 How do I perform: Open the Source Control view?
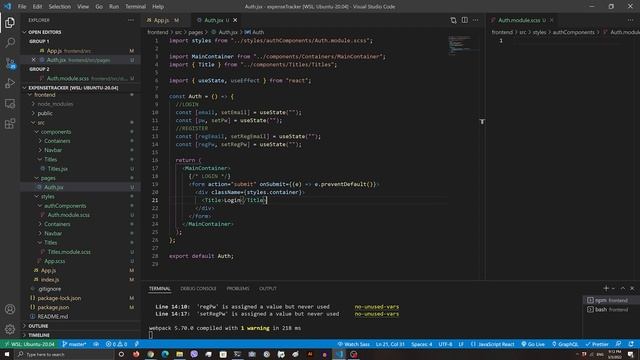click(x=10, y=63)
